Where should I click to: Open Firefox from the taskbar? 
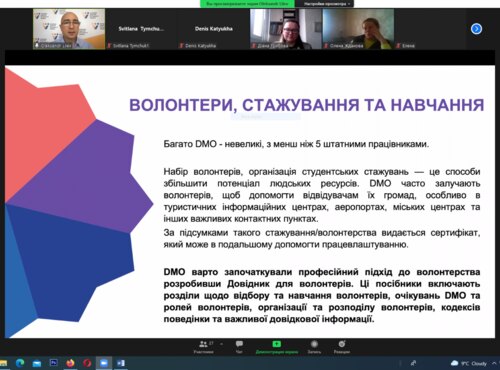[70, 363]
